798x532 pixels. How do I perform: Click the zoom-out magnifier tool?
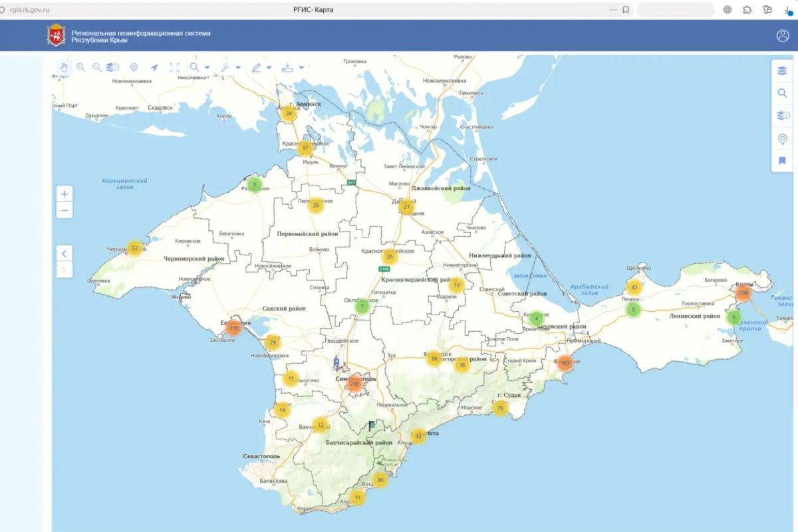pos(97,67)
